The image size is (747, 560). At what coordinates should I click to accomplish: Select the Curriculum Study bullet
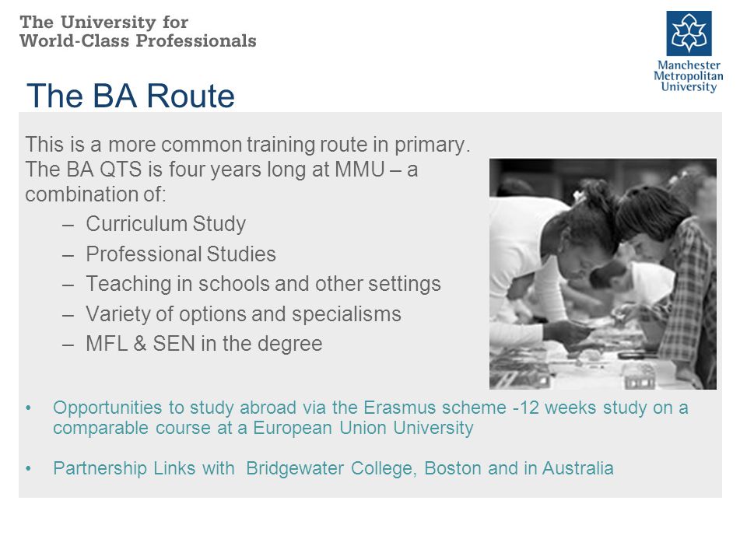tap(166, 224)
